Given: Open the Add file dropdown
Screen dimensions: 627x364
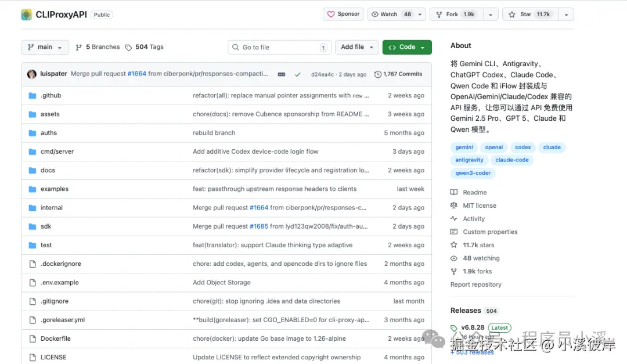Looking at the screenshot, I should pos(356,47).
